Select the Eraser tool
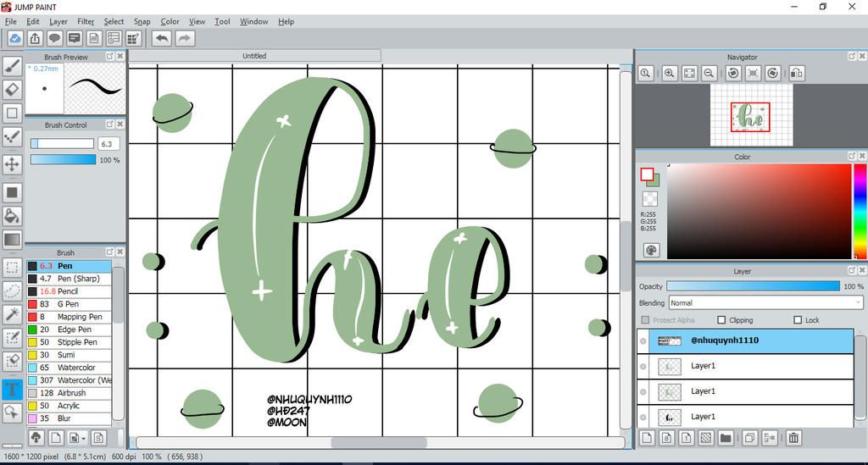 click(x=12, y=90)
